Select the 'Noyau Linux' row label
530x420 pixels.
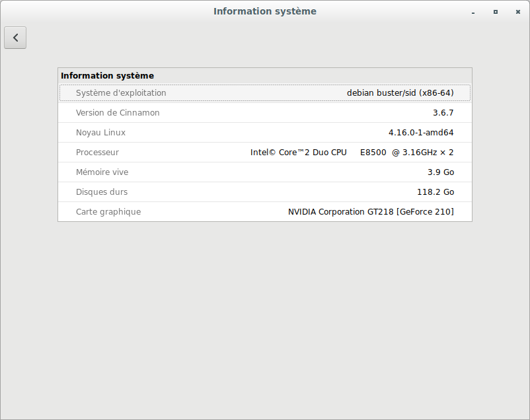point(100,133)
